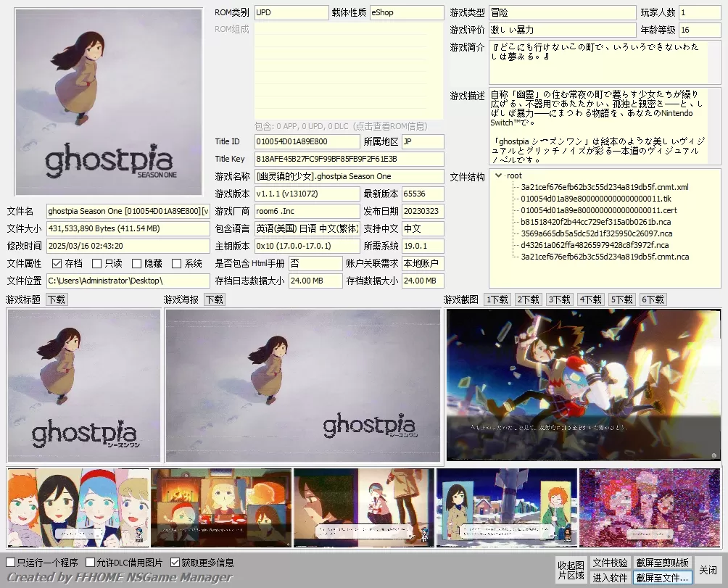Click the 截屏至剪贴板 button
The height and width of the screenshot is (588, 728).
pyautogui.click(x=662, y=563)
